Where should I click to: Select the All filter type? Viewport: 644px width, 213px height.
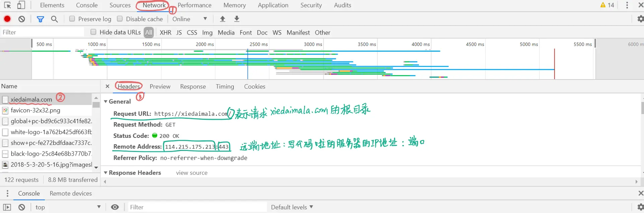pos(149,33)
